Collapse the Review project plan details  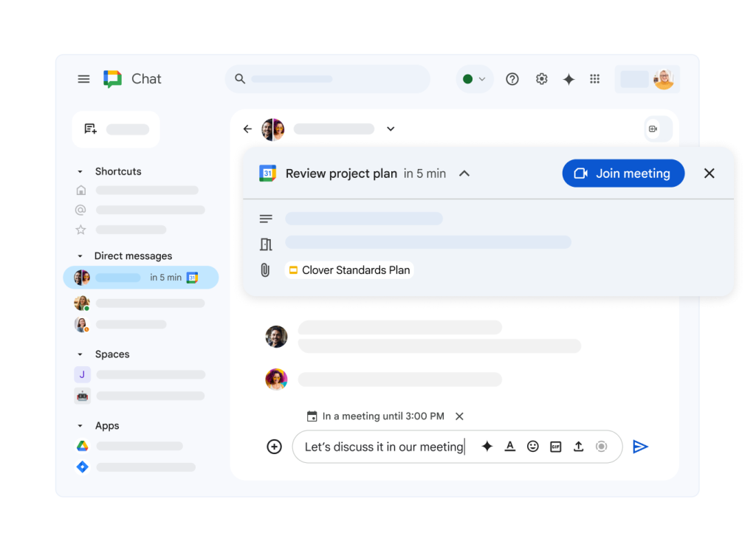tap(464, 174)
